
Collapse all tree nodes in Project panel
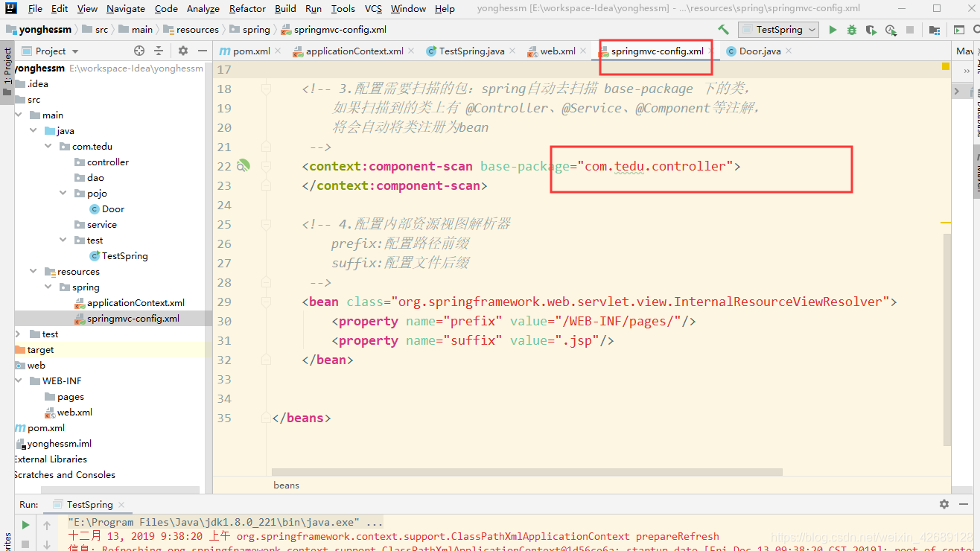point(158,51)
